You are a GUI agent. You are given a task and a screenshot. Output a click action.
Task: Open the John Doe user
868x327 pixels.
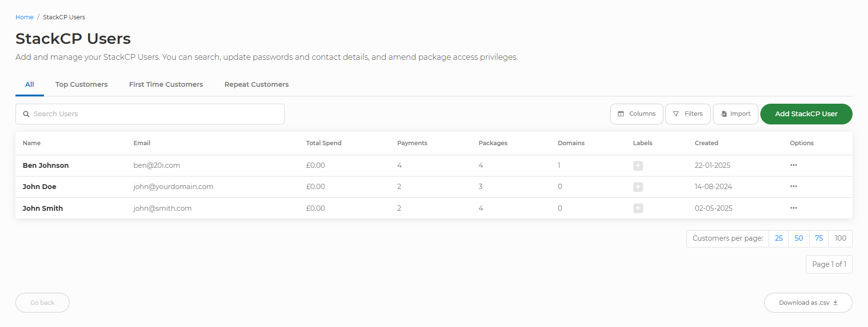pyautogui.click(x=39, y=187)
